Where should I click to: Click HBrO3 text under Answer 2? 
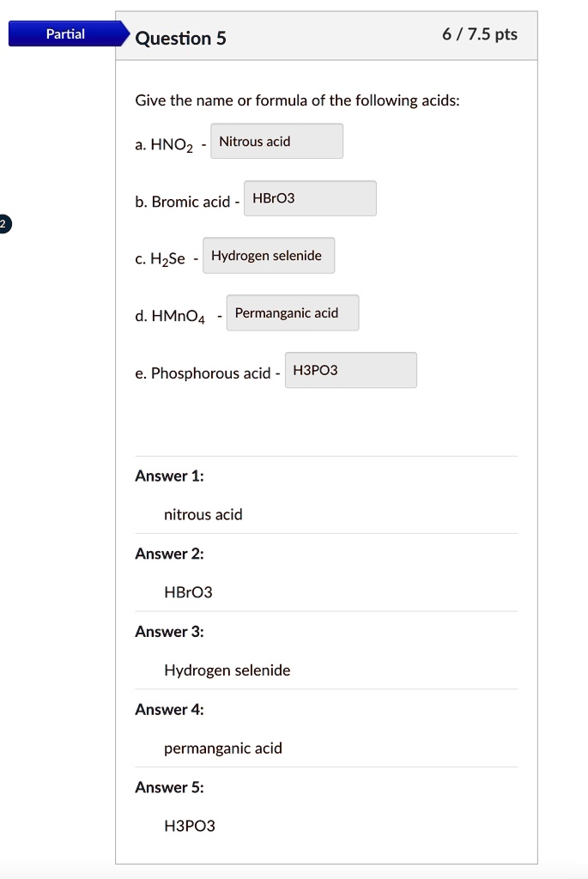[x=188, y=592]
